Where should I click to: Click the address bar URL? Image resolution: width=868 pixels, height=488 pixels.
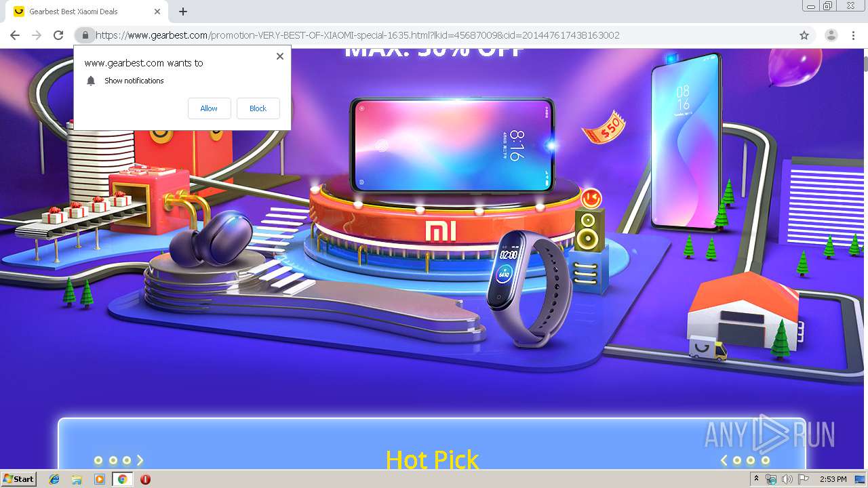[357, 35]
